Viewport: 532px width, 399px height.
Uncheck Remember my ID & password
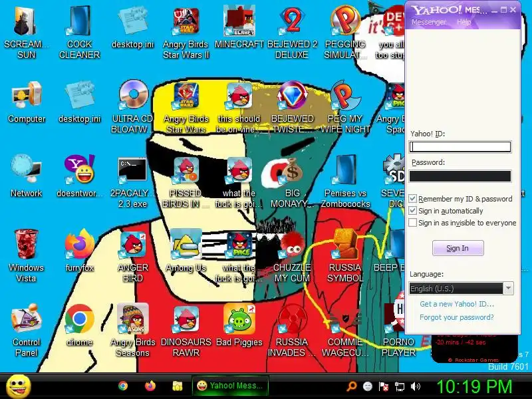coord(412,198)
